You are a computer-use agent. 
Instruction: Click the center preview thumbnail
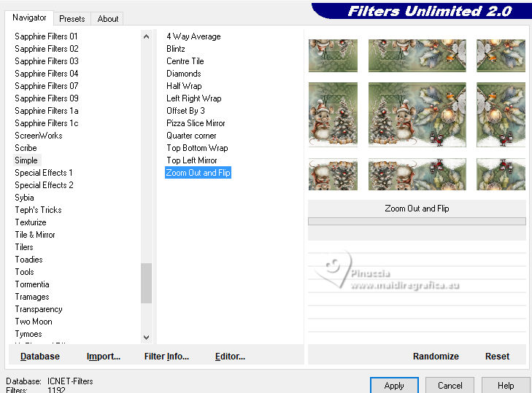(417, 114)
